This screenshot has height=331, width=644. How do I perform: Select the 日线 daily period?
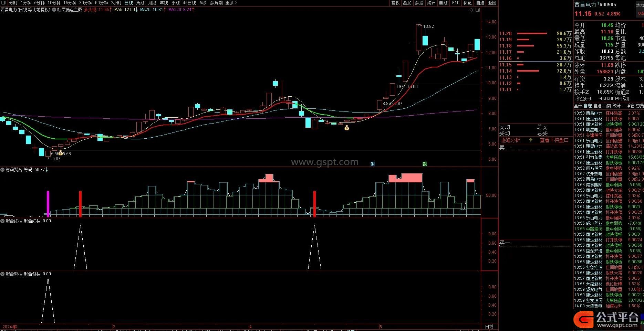coord(129,3)
